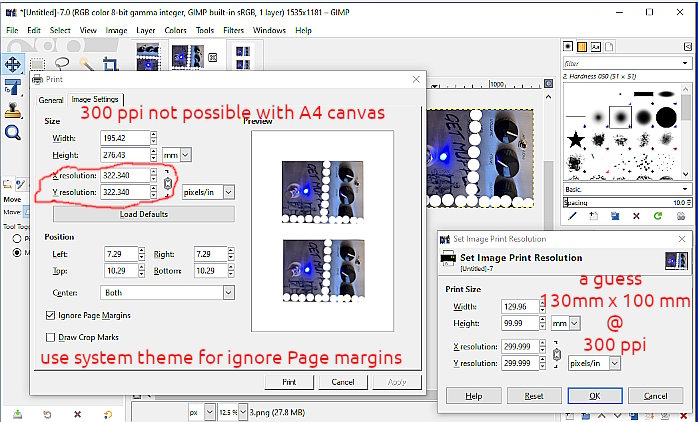Screen dimensions: 698x422
Task: Select the Clone stamp tool
Action: click(13, 109)
